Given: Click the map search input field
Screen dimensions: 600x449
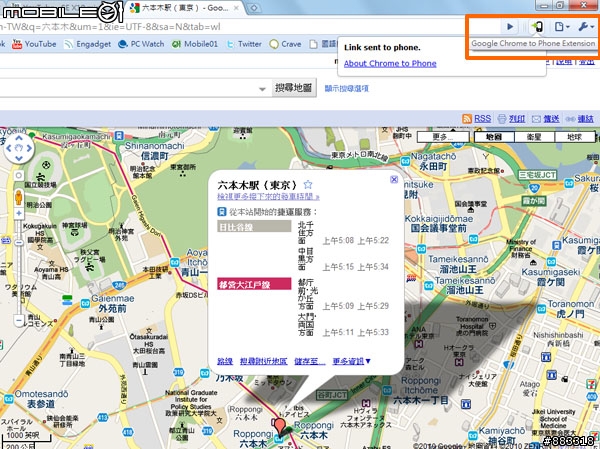Looking at the screenshot, I should coord(128,88).
